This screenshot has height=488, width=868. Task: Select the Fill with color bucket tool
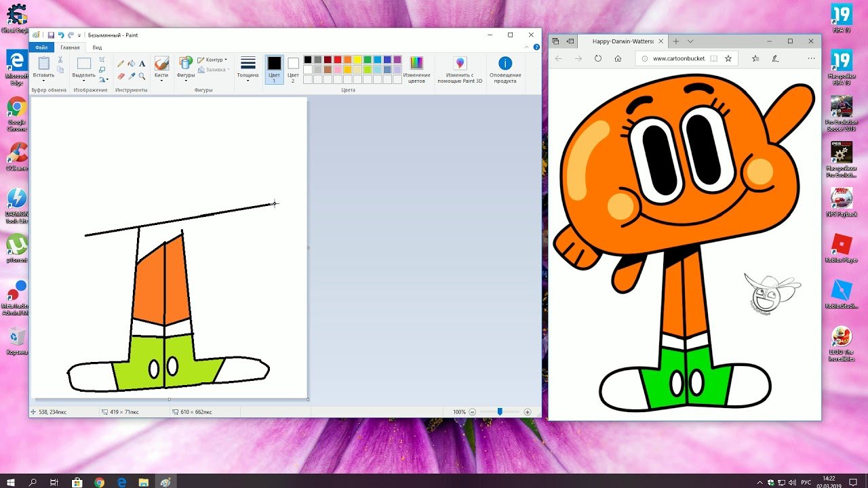(x=132, y=64)
